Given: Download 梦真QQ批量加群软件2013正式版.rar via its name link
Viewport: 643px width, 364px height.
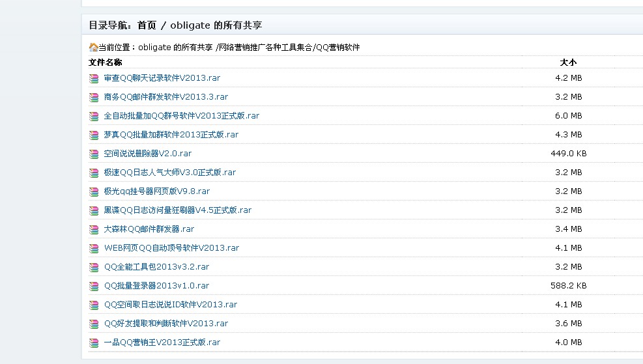Looking at the screenshot, I should click(171, 135).
